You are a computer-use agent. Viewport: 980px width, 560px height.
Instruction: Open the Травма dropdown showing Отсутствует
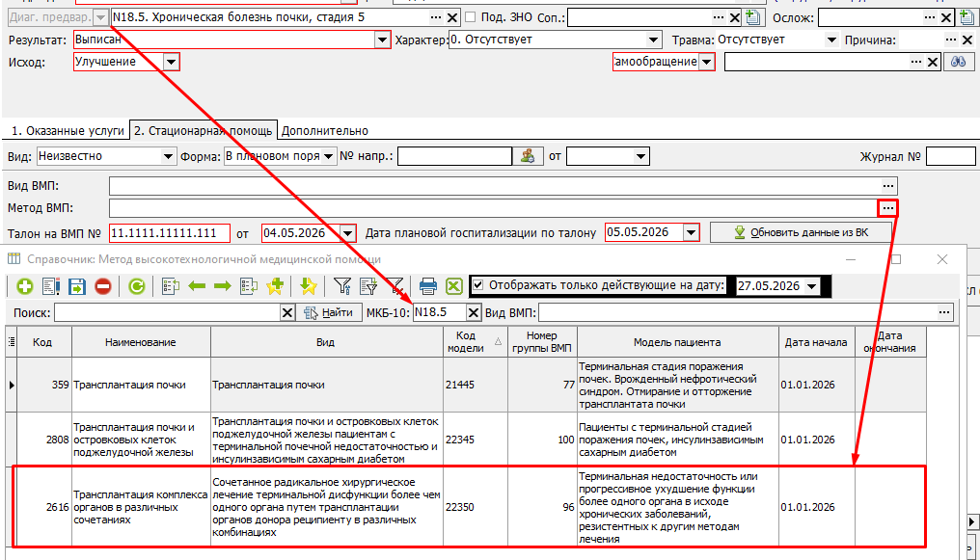(x=831, y=40)
